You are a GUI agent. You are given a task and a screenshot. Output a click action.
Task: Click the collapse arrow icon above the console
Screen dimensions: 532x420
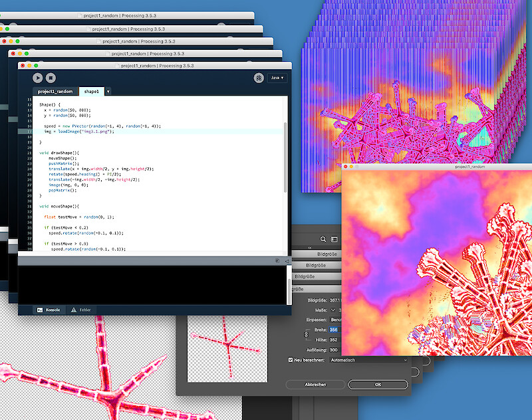287,261
